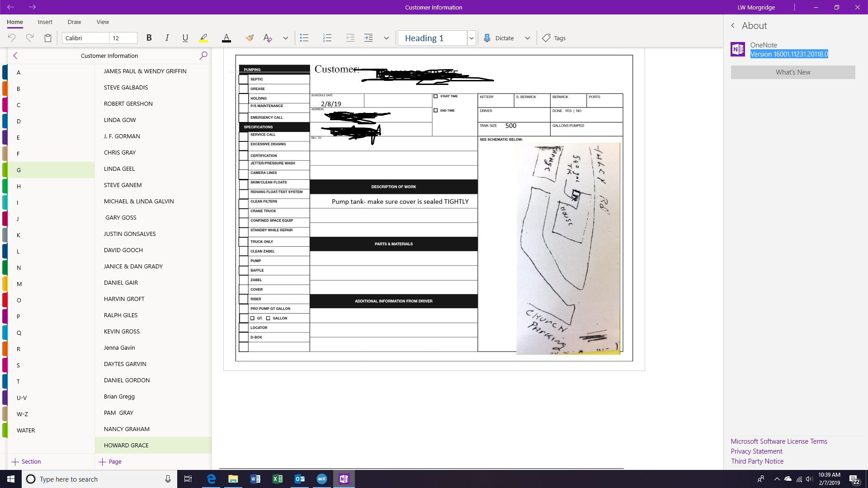Select the Draw tab in ribbon
868x488 pixels.
click(74, 22)
